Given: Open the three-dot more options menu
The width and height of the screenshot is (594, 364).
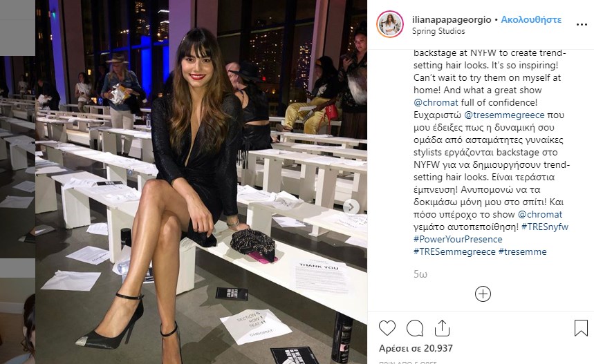Looking at the screenshot, I should click(582, 25).
